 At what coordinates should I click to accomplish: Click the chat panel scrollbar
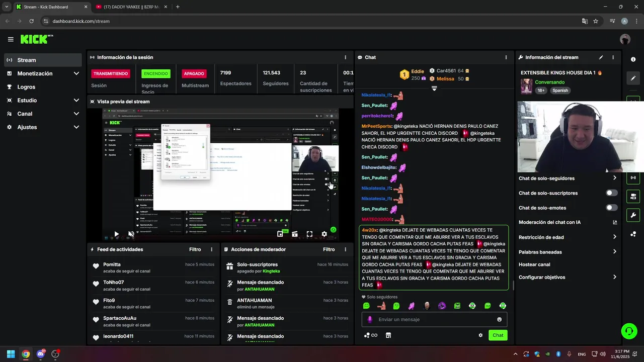pos(513,285)
